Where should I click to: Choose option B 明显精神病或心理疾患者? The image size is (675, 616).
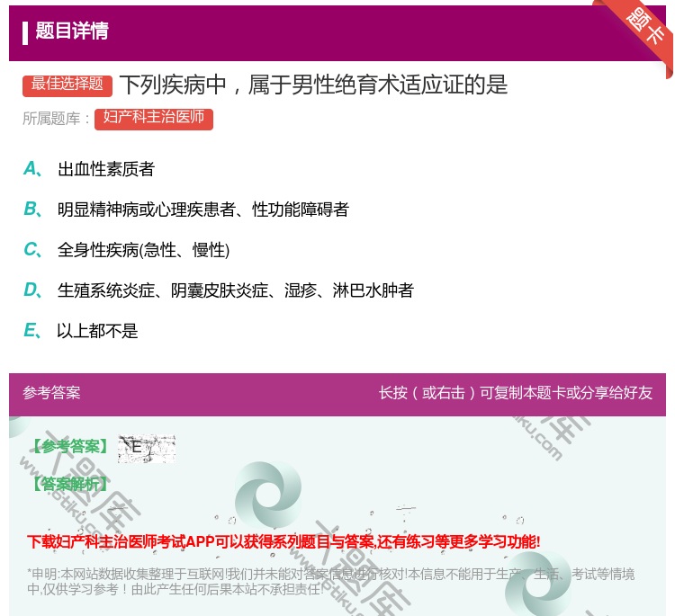pos(186,210)
